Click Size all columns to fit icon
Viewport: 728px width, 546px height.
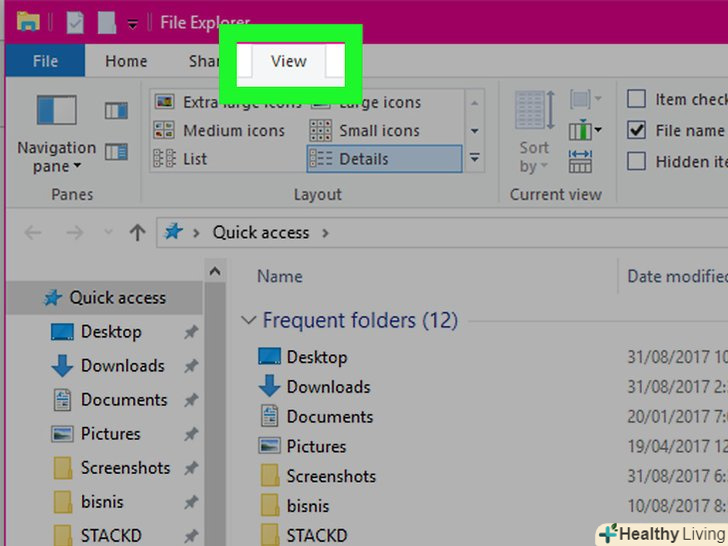(x=580, y=161)
